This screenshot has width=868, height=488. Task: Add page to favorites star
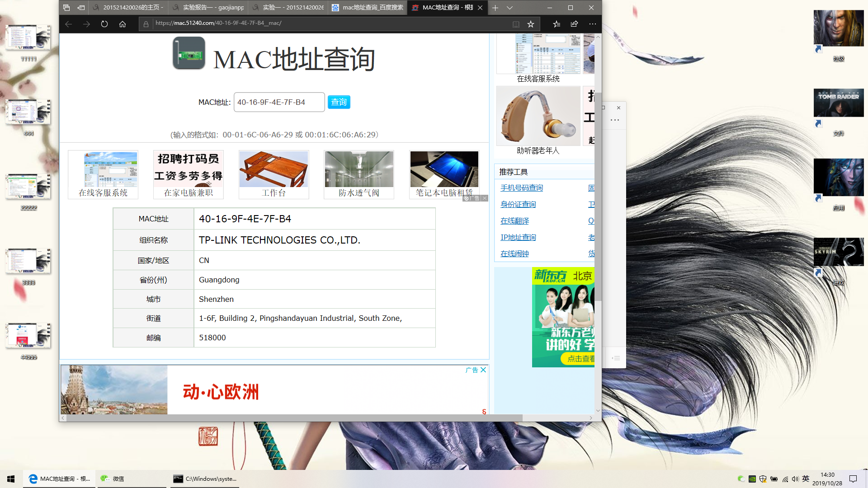[x=531, y=24]
